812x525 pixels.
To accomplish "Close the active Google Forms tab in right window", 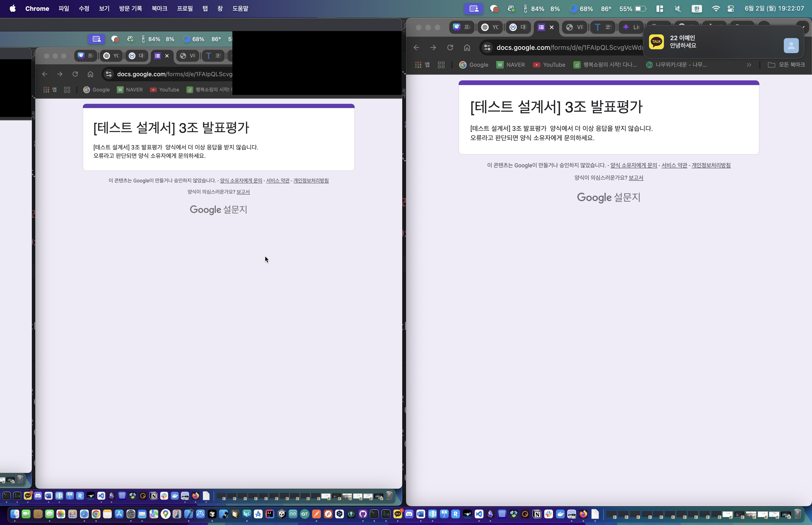I will [x=552, y=27].
